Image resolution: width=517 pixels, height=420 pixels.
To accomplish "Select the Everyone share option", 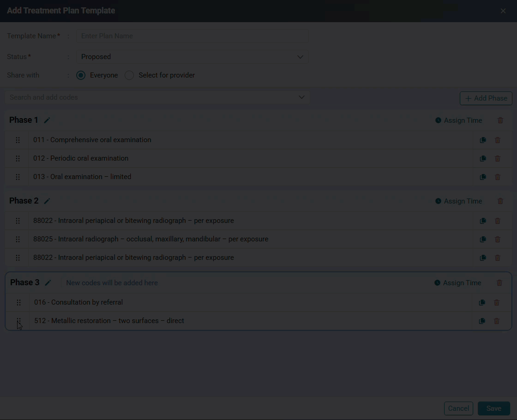I will coord(81,75).
